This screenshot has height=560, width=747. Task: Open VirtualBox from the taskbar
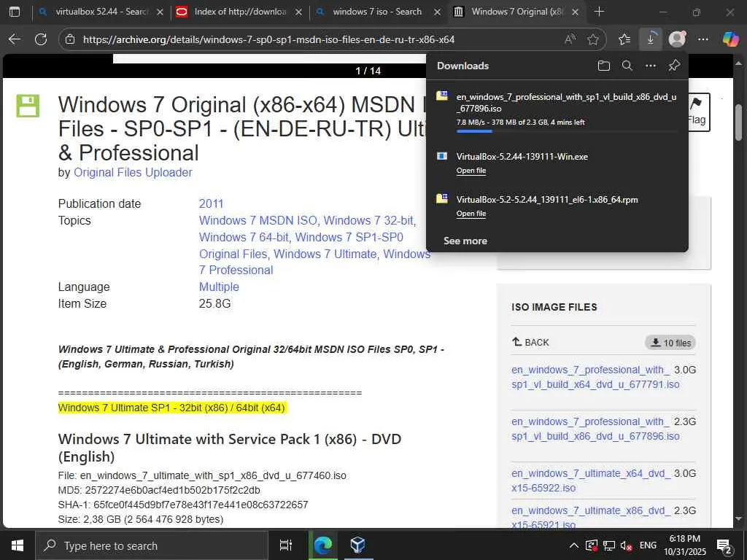pos(357,545)
